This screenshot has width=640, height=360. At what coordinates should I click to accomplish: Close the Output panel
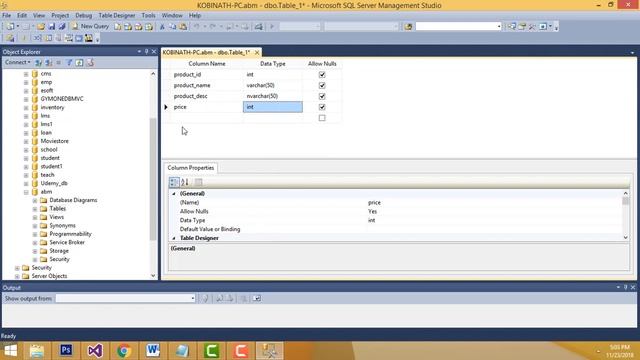(633, 287)
